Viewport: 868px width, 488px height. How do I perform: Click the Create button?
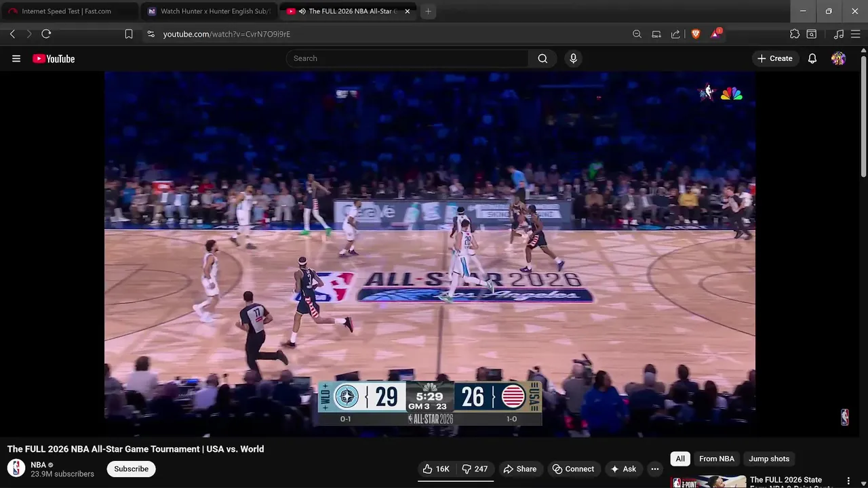coord(775,58)
